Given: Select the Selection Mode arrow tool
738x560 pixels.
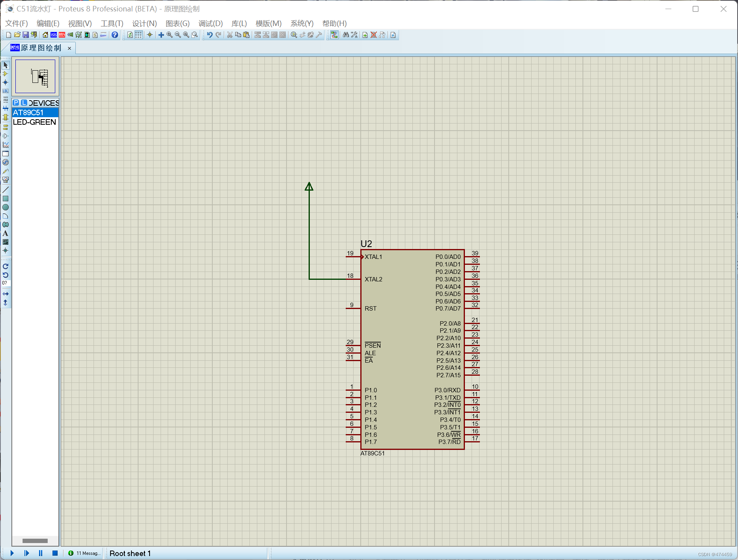Looking at the screenshot, I should (x=6, y=65).
